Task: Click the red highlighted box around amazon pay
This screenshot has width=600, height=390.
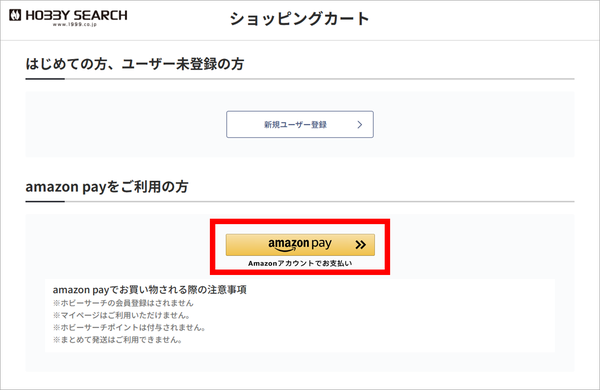Action: [x=300, y=247]
